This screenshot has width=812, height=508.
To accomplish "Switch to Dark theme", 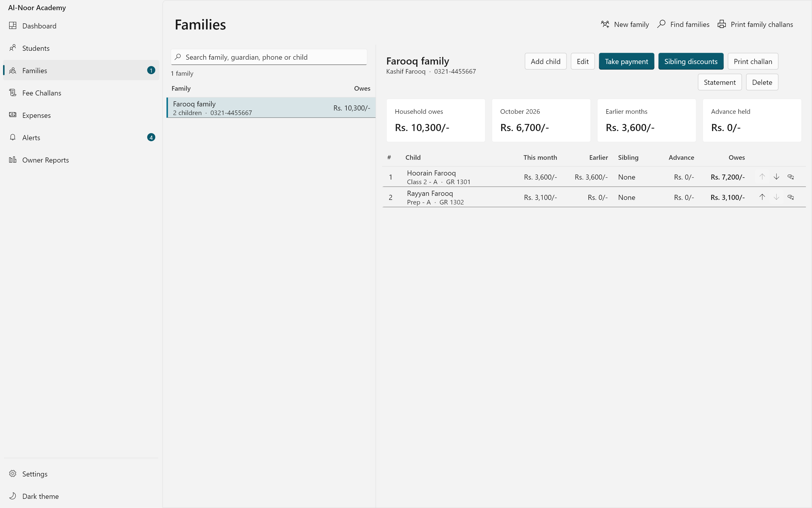I will pyautogui.click(x=81, y=496).
